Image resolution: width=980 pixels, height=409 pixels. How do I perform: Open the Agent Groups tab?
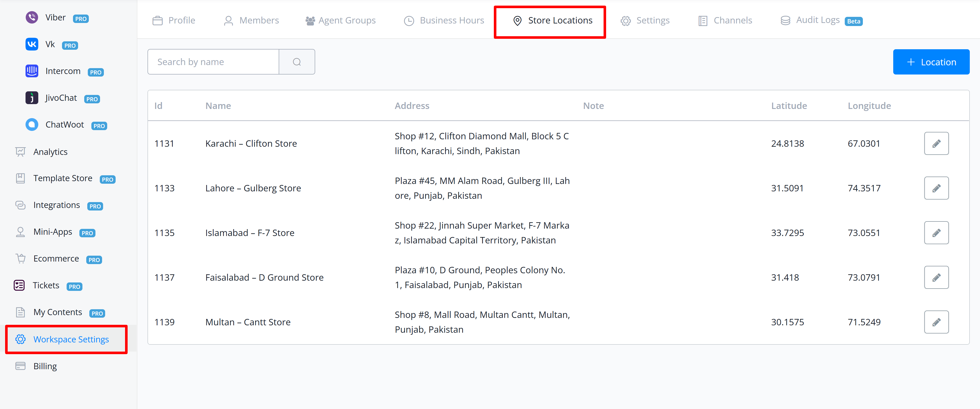[x=340, y=21]
